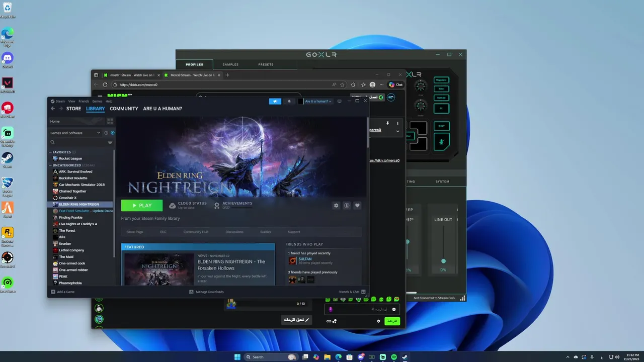Open the Steam library grid view icon
The image size is (644, 362).
[x=110, y=121]
